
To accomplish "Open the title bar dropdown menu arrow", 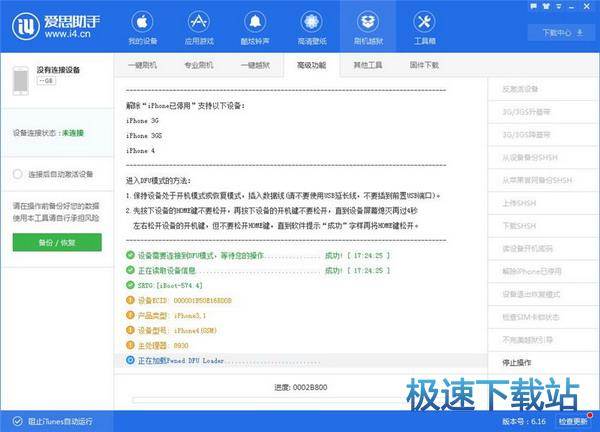I will (x=559, y=6).
